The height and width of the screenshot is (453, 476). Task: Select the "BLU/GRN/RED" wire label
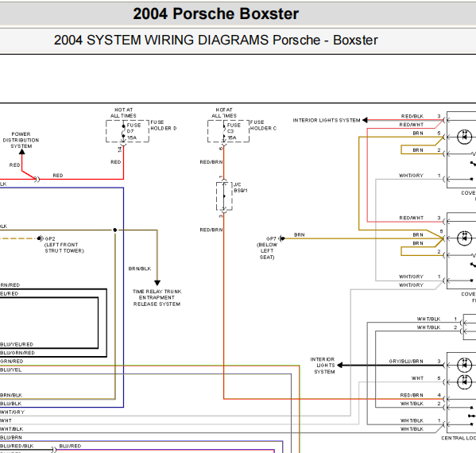[x=17, y=353]
